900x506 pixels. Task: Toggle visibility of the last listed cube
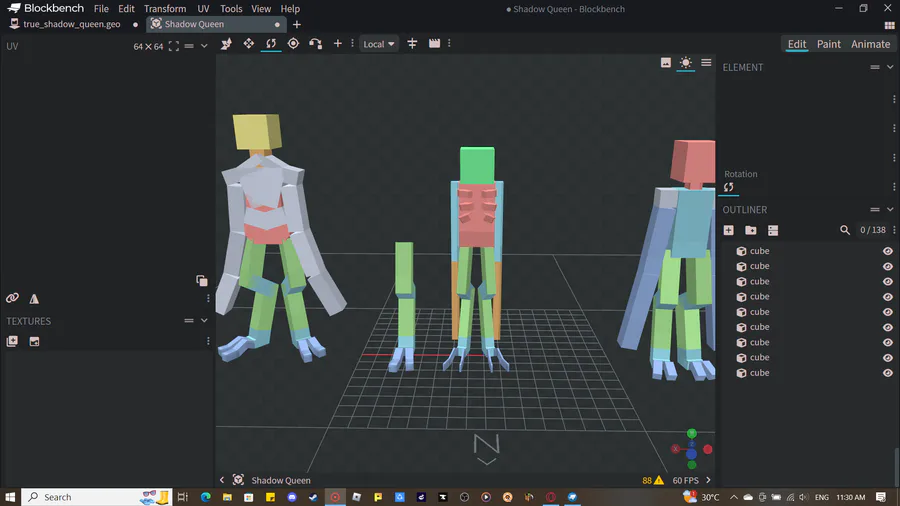point(887,373)
